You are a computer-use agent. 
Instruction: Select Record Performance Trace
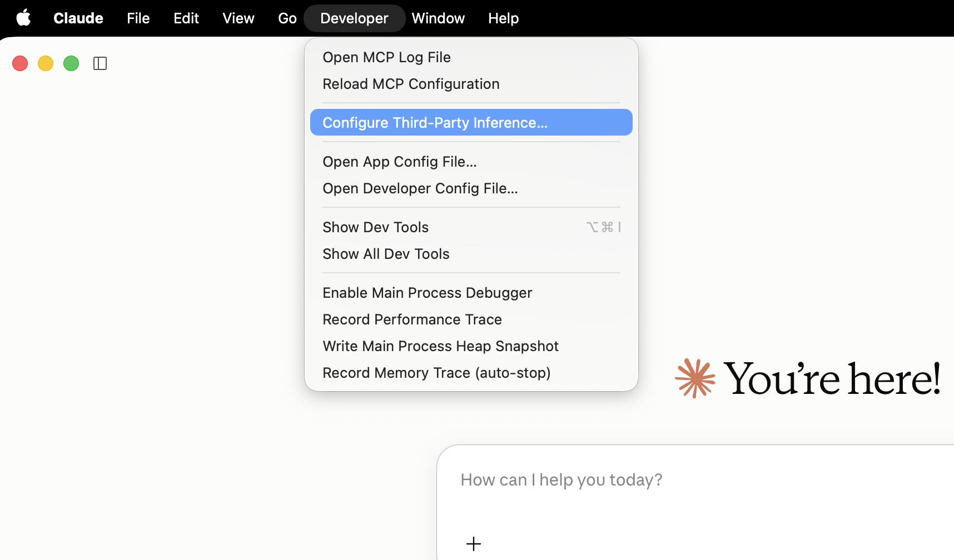coord(471,319)
